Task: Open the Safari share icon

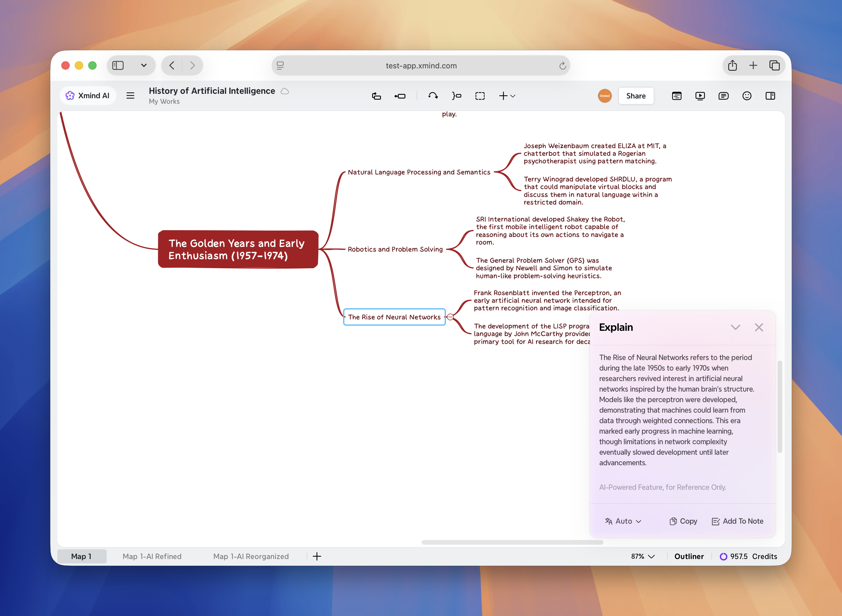Action: point(732,66)
